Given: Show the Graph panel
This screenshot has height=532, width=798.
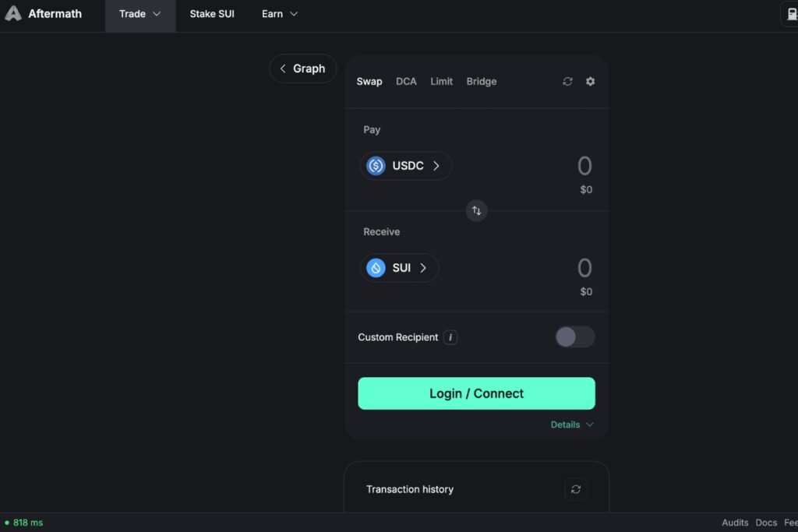Looking at the screenshot, I should tap(303, 69).
